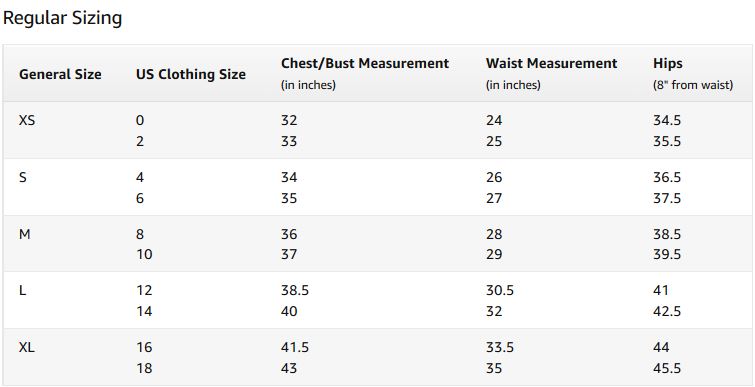The width and height of the screenshot is (755, 387).
Task: Select the M size row label
Action: click(25, 234)
